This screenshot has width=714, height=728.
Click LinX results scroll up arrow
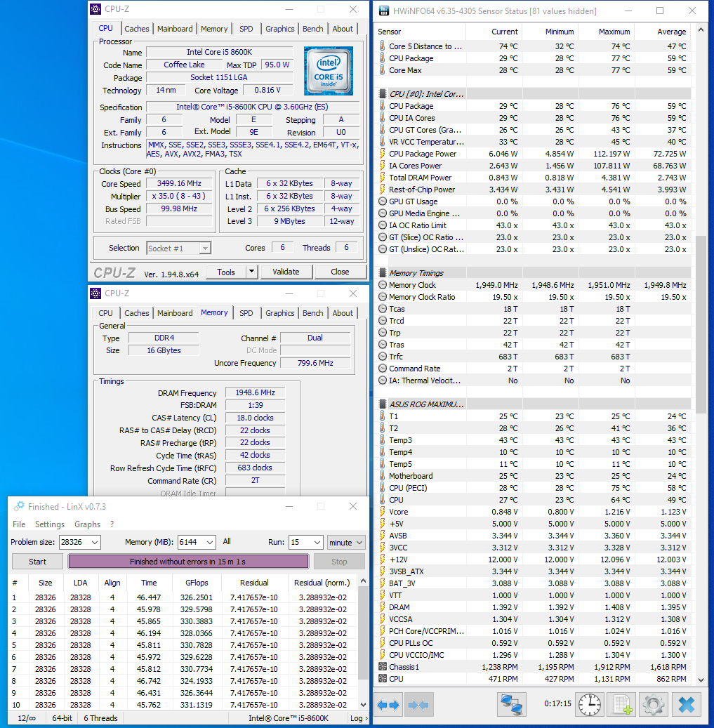[x=364, y=581]
